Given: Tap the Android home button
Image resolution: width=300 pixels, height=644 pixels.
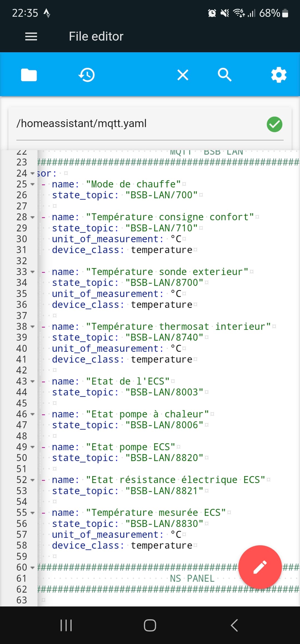Looking at the screenshot, I should pyautogui.click(x=150, y=625).
